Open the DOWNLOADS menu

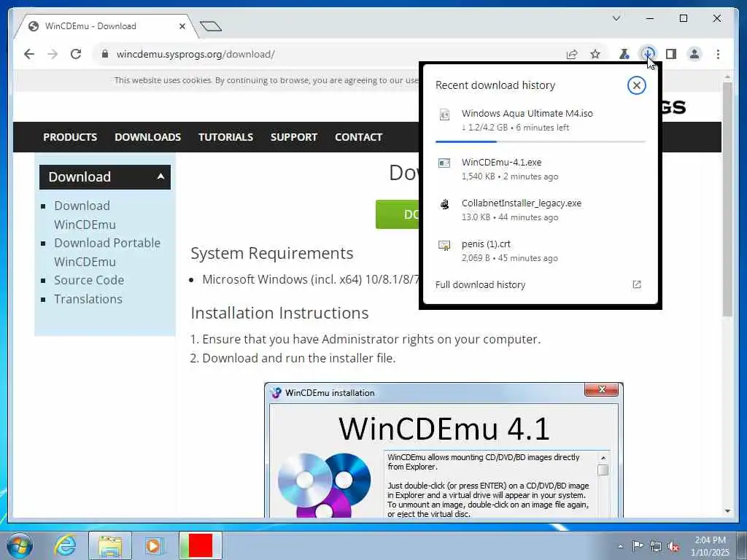[147, 137]
